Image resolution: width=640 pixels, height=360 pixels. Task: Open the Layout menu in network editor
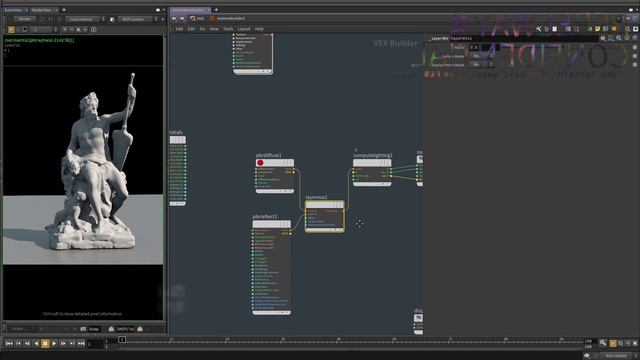[244, 29]
